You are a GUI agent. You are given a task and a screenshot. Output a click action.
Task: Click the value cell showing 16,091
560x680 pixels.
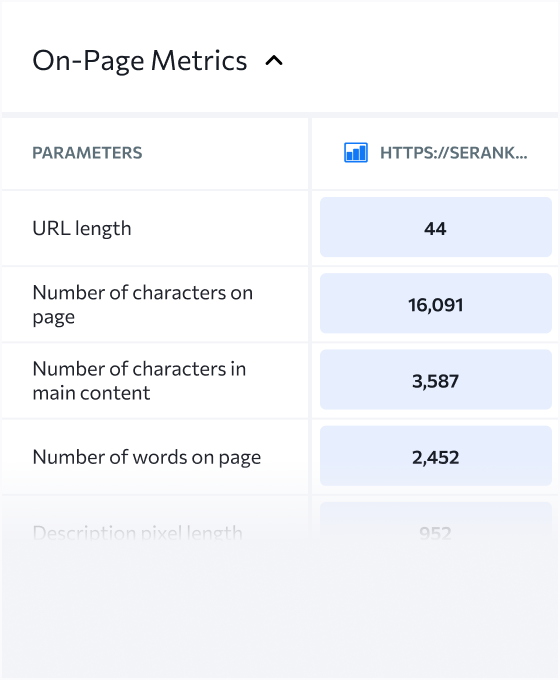tap(436, 303)
